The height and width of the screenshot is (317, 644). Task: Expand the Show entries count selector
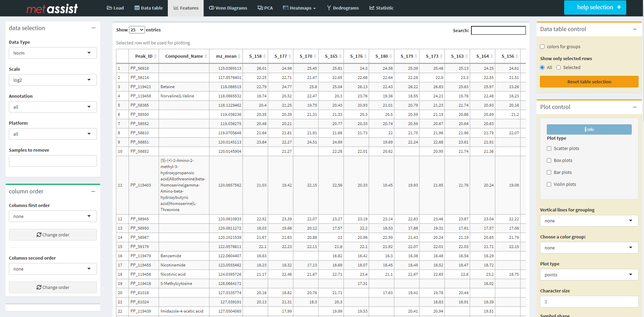137,30
